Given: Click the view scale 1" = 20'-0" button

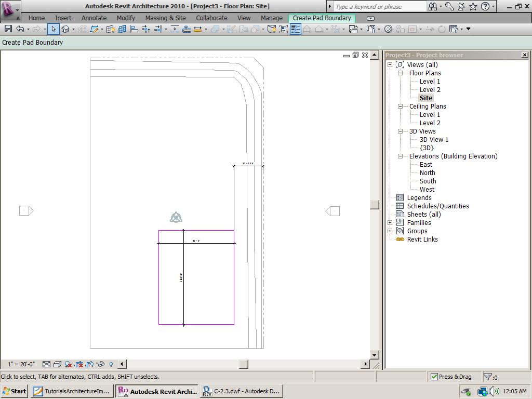Looking at the screenshot, I should click(21, 364).
